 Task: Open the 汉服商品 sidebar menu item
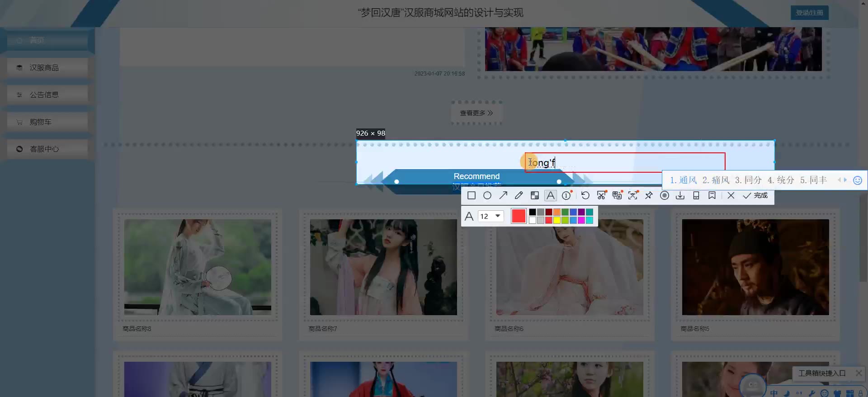47,67
